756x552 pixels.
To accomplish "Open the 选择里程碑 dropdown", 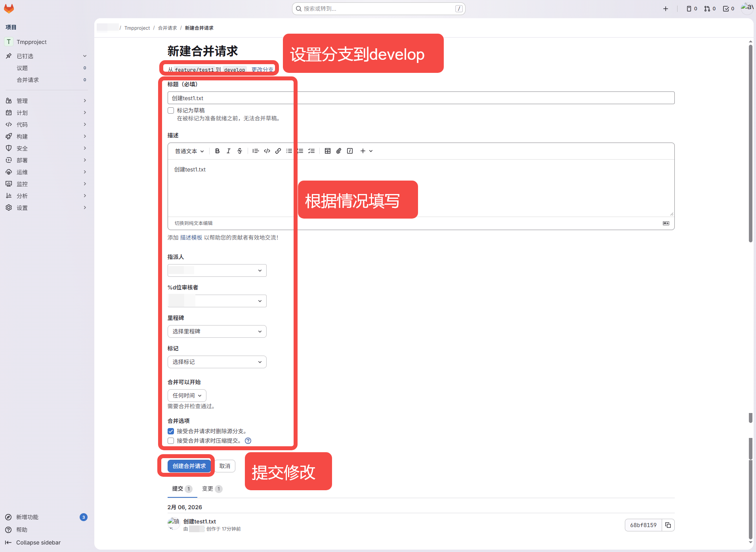I will point(217,331).
